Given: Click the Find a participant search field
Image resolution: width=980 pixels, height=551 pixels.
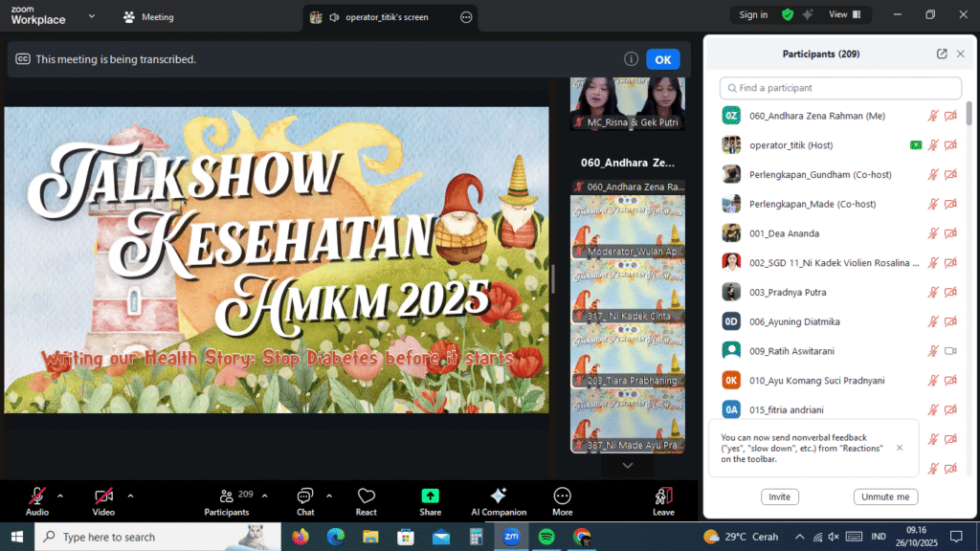Looking at the screenshot, I should coord(839,87).
